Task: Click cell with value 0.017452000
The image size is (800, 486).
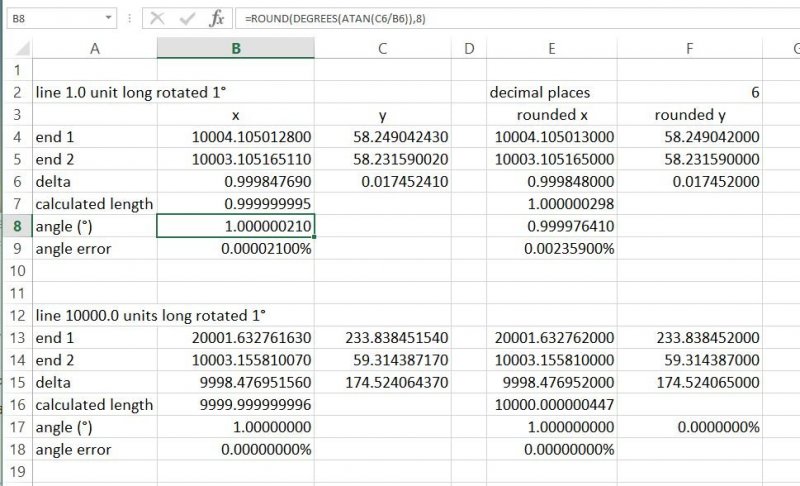Action: tap(689, 182)
